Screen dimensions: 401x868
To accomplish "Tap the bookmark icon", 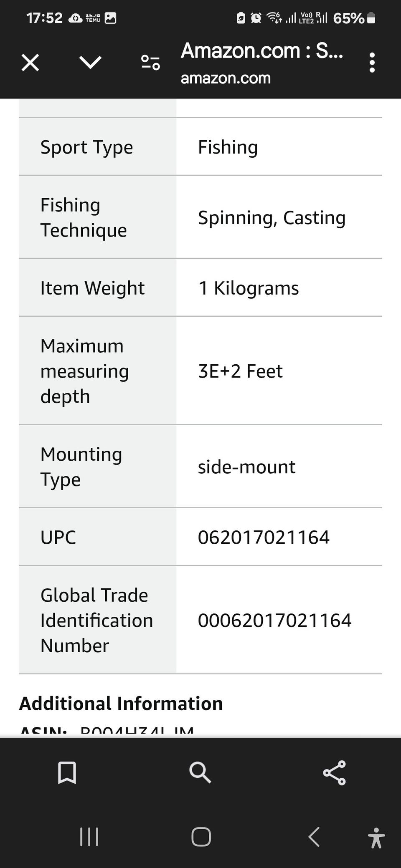I will click(67, 772).
